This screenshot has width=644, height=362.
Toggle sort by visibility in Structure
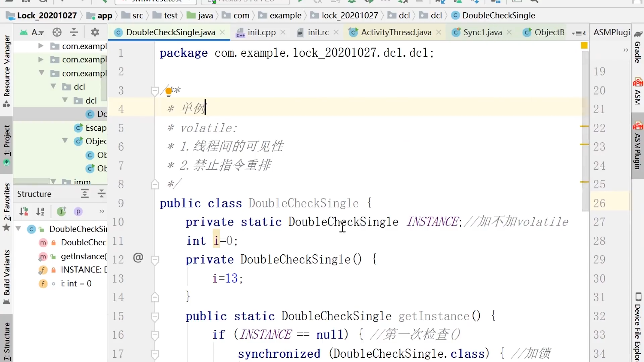23,212
